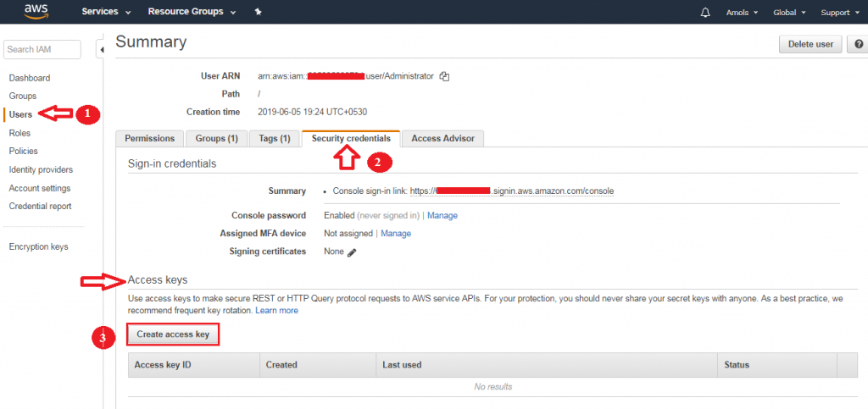Open Policies in the sidebar
The image size is (868, 409).
tap(23, 151)
